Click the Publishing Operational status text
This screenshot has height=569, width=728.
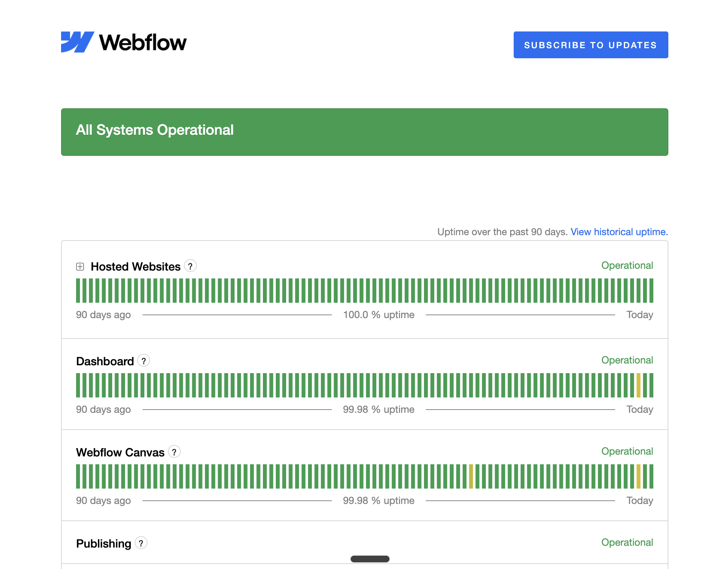(x=627, y=543)
